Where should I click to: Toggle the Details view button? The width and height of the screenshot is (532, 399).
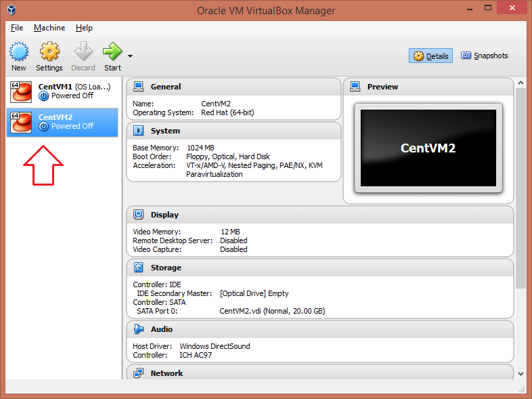431,56
